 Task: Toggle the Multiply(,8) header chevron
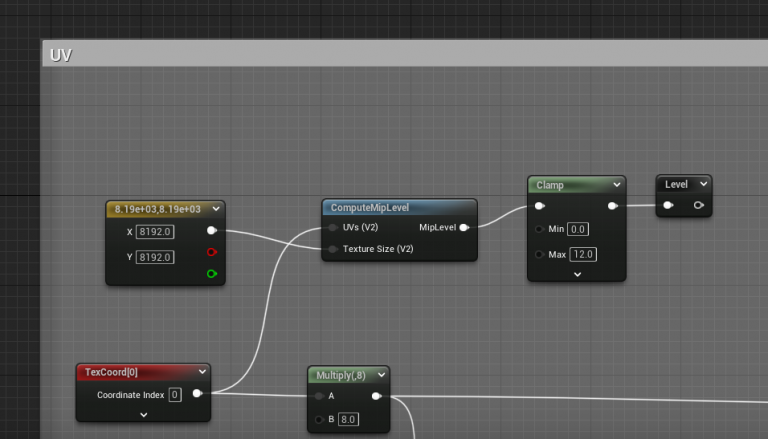(382, 375)
